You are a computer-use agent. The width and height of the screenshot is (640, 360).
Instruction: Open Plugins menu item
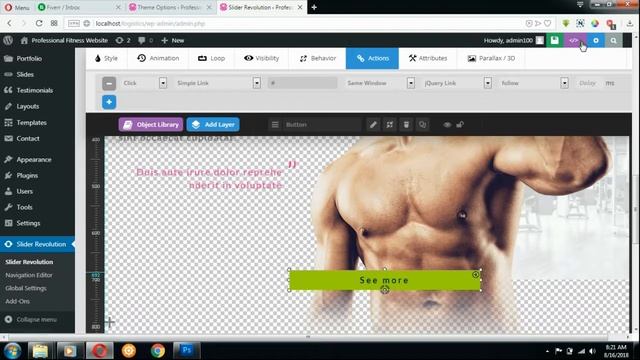[27, 176]
